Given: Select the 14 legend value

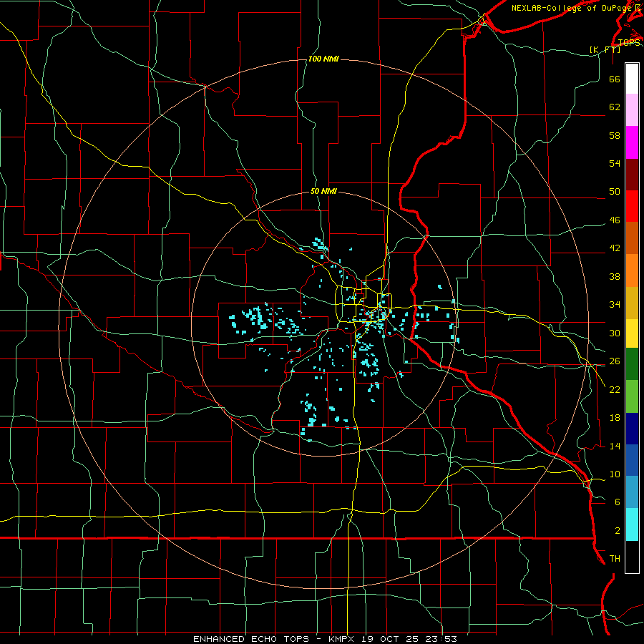Looking at the screenshot, I should click(x=615, y=446).
